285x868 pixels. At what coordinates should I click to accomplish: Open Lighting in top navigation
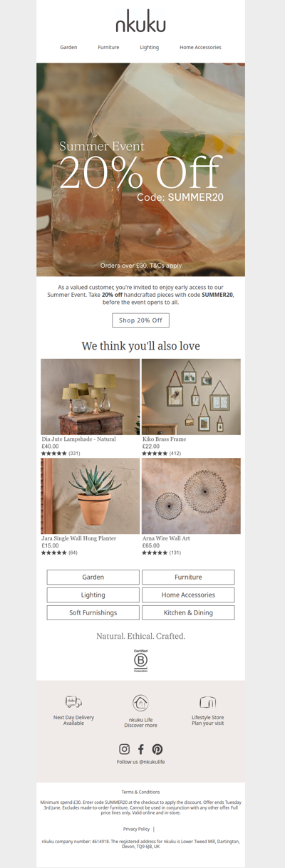(x=150, y=48)
